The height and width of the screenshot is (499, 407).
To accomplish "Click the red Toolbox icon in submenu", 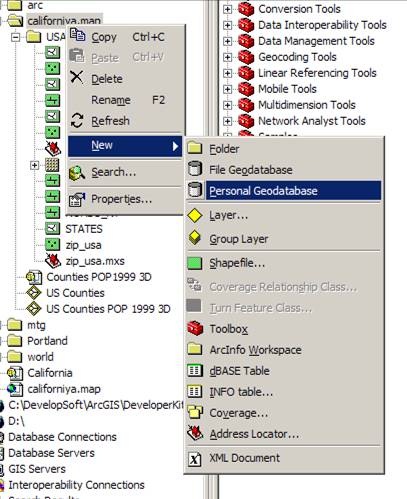I will (195, 328).
